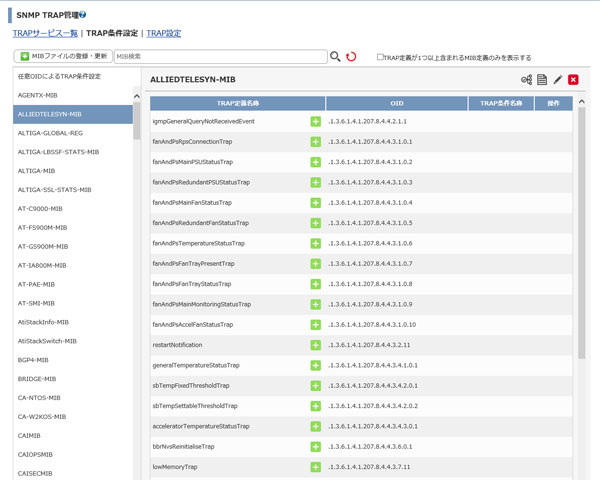The image size is (600, 480).
Task: Add condition for fanAndPsFanTrayPresentTrap
Action: (316, 264)
